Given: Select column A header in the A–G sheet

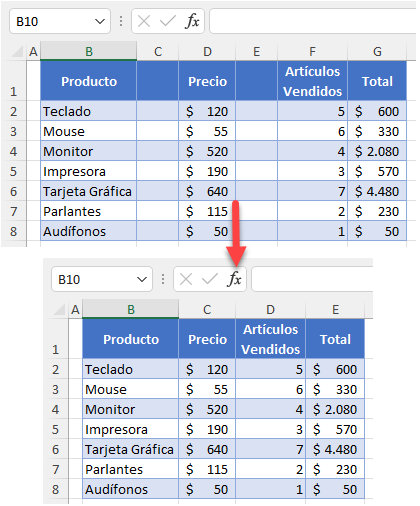Looking at the screenshot, I should 33,52.
